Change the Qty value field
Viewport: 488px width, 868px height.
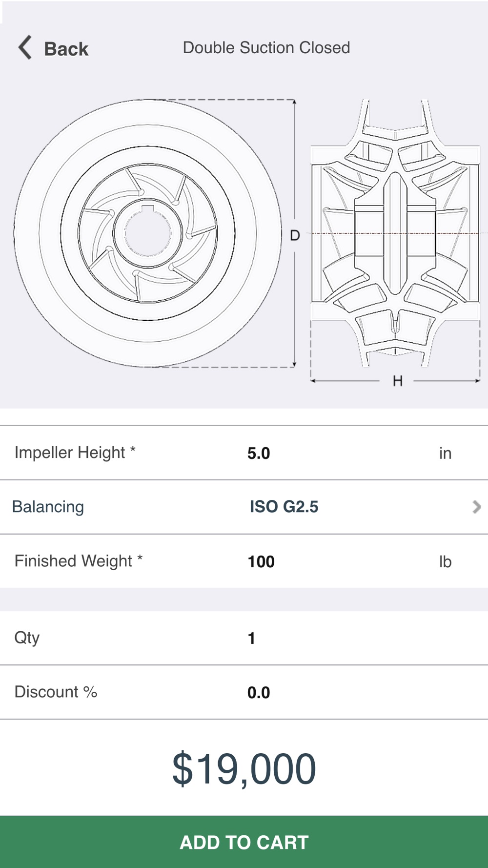tap(252, 638)
